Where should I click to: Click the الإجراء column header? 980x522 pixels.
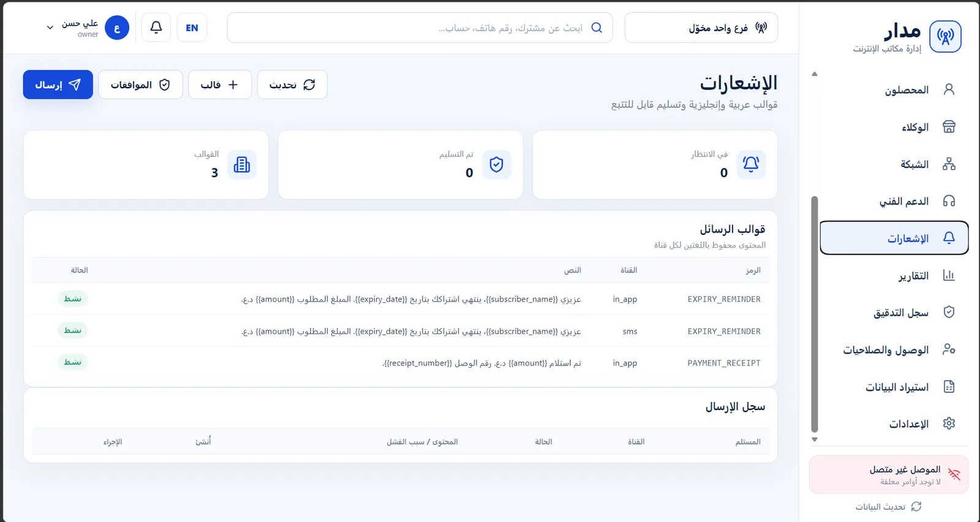pyautogui.click(x=113, y=441)
